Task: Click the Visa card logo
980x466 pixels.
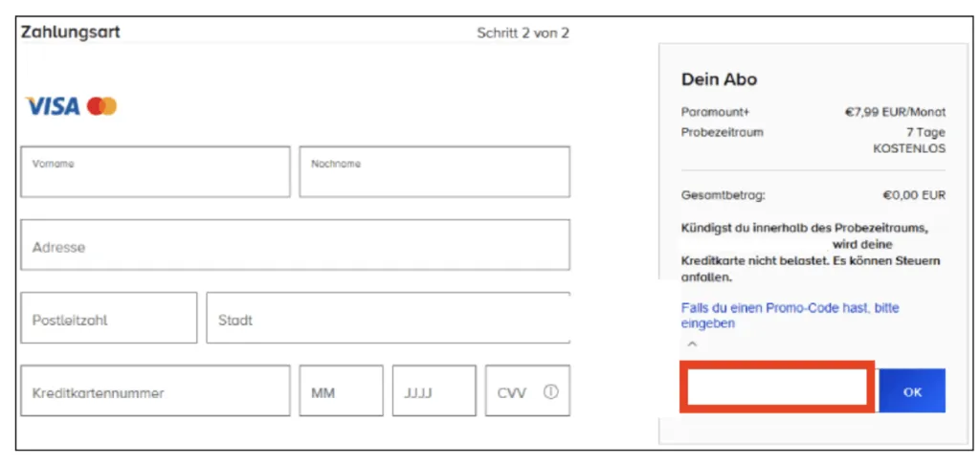Action: coord(53,106)
